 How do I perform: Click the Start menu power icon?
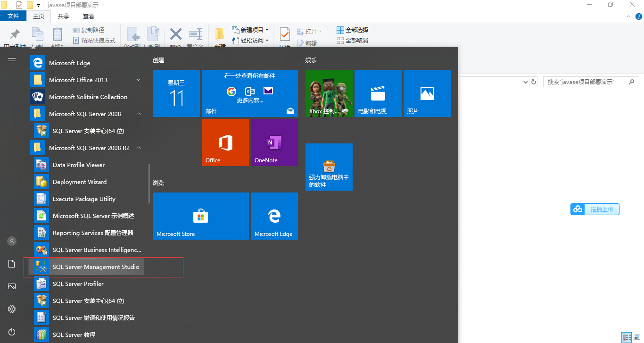[12, 332]
